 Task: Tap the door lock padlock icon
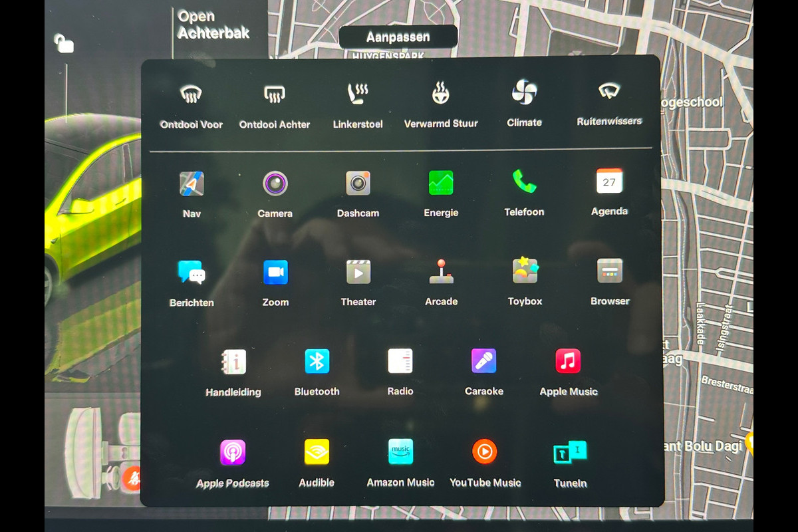click(63, 44)
